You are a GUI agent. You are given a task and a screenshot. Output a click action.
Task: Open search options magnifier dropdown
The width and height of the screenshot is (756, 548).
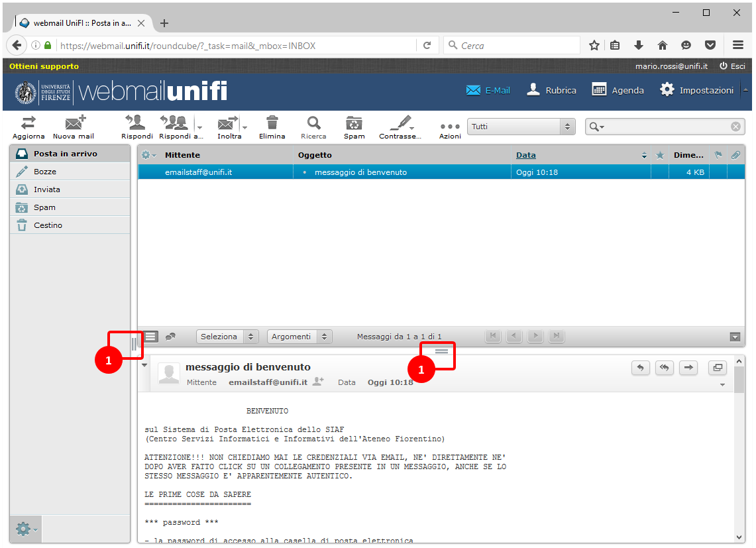tap(596, 127)
